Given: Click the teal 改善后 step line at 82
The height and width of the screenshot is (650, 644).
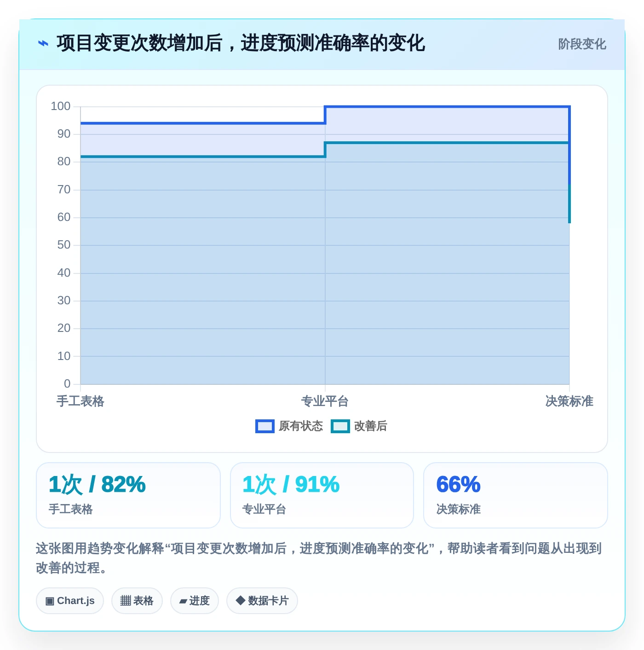Looking at the screenshot, I should tap(203, 157).
